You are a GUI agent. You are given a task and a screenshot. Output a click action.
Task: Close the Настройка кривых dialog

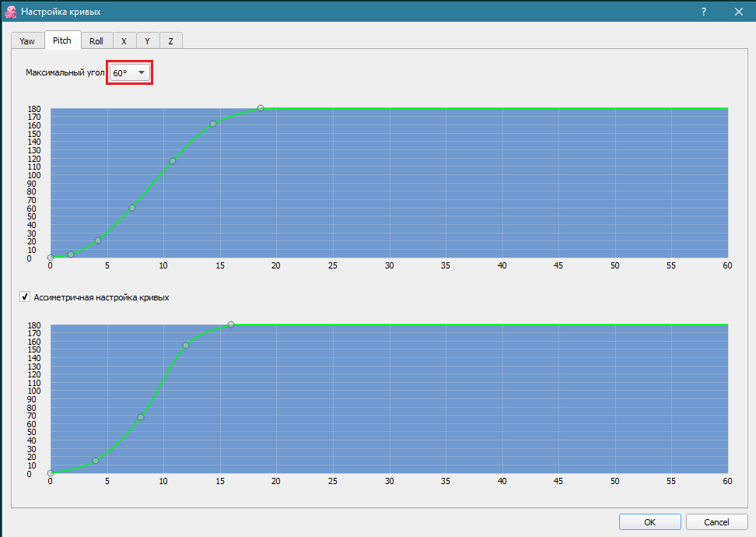coord(739,12)
